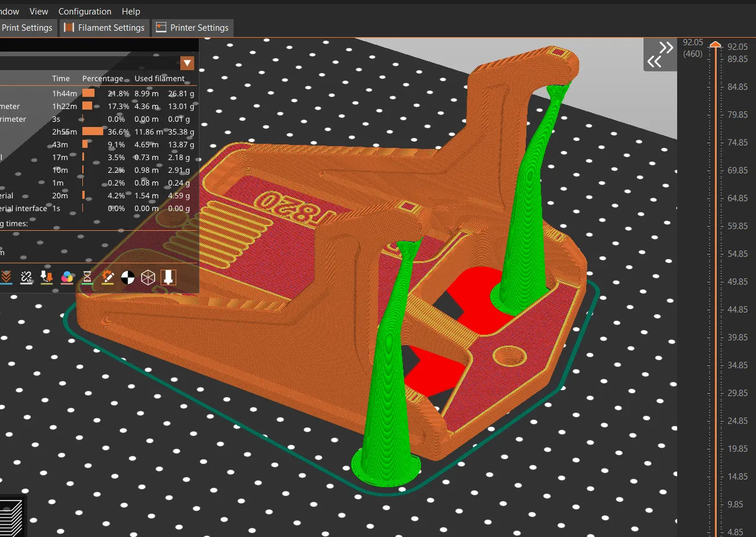Toggle the Retractions arrows icon
The width and height of the screenshot is (756, 537).
pos(46,277)
